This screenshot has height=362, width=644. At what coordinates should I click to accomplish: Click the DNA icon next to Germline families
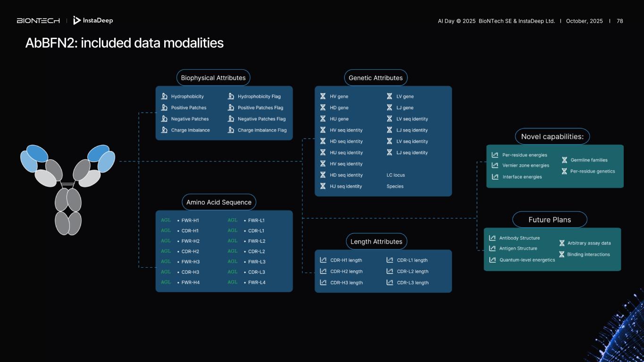point(564,160)
